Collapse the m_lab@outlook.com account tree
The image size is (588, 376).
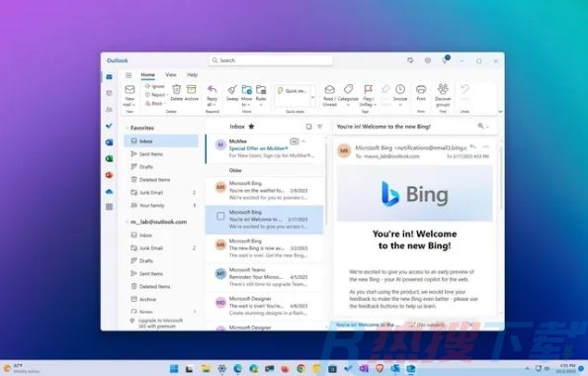[x=127, y=222]
